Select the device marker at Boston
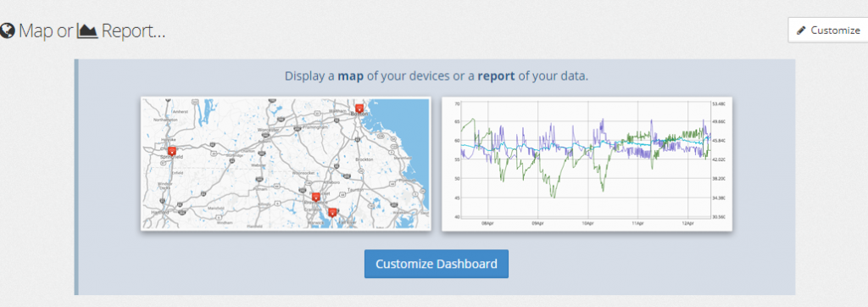 coord(359,109)
